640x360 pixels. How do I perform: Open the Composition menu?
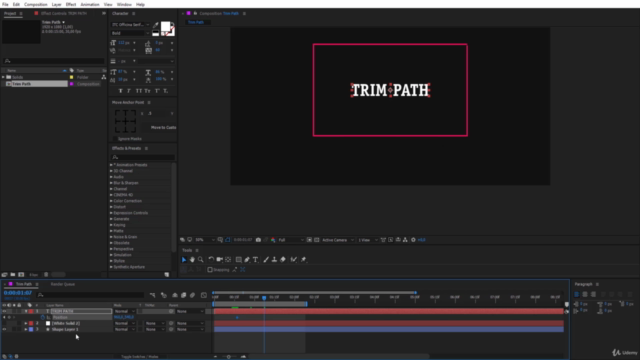36,4
